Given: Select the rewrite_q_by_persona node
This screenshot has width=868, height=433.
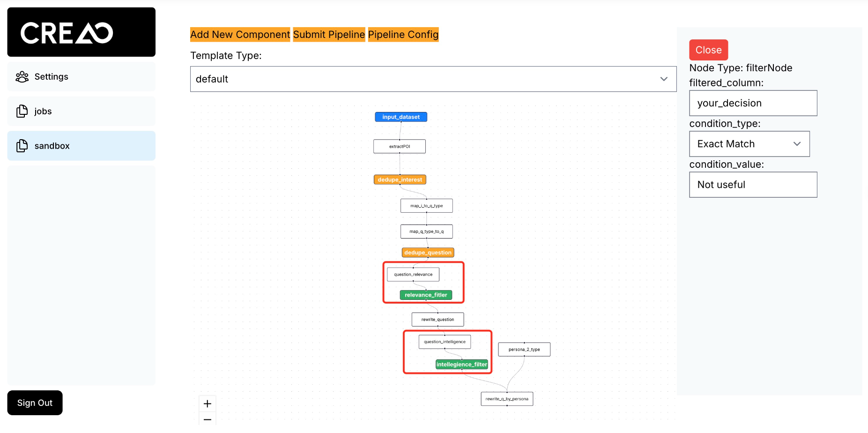Looking at the screenshot, I should [x=507, y=399].
